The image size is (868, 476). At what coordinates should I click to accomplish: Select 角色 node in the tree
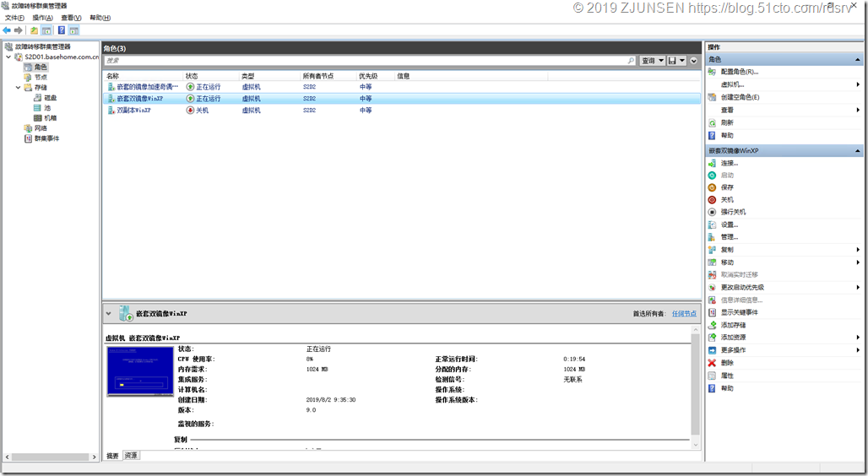click(41, 67)
